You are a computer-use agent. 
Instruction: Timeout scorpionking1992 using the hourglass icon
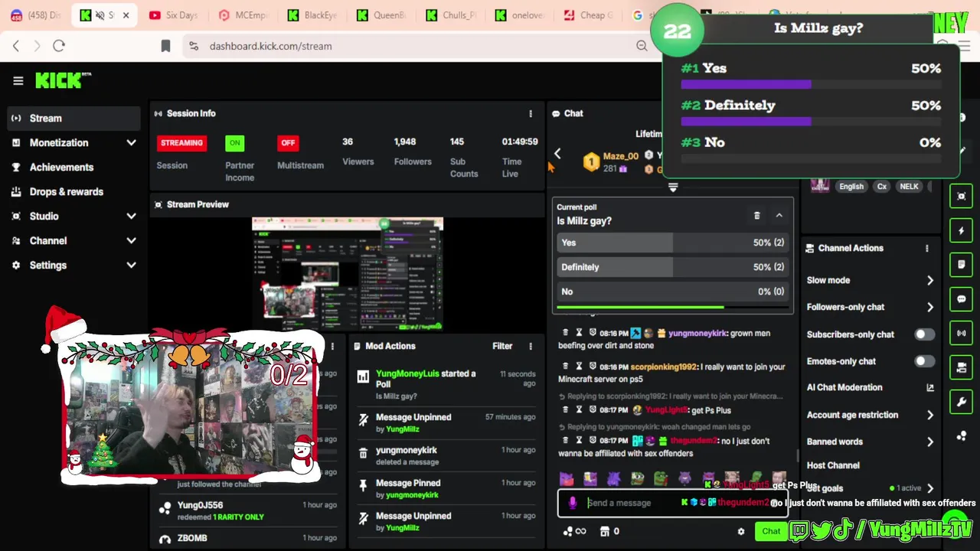(579, 367)
